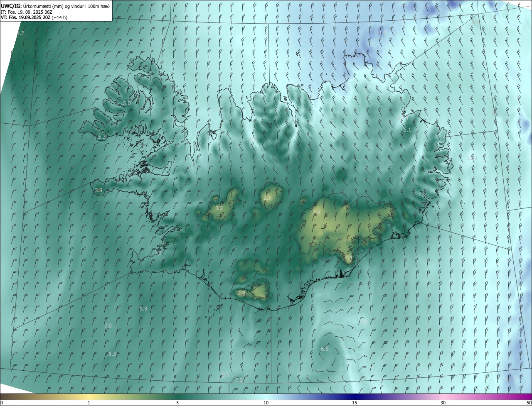Click the color scale tick label '15'
This screenshot has width=532, height=406.
355,403
